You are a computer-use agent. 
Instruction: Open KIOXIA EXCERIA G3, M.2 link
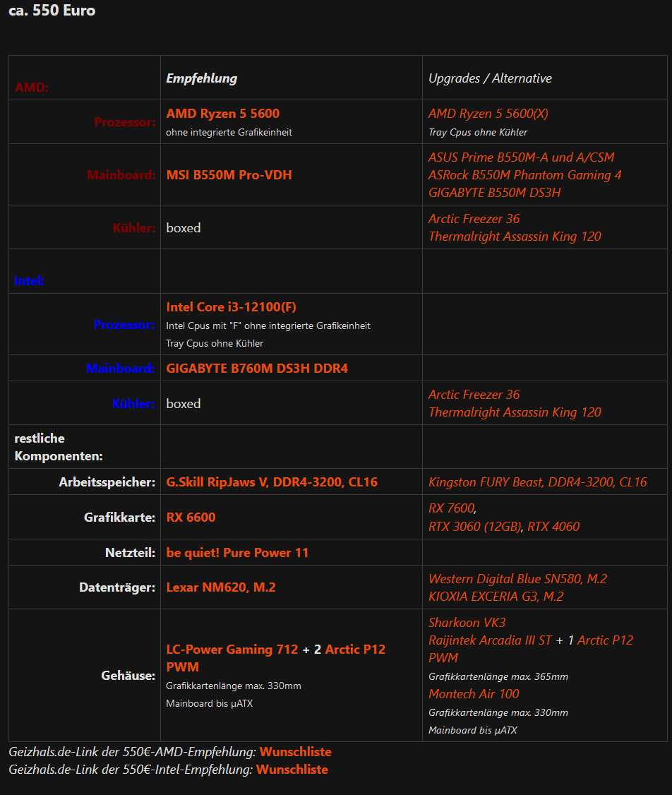(496, 596)
